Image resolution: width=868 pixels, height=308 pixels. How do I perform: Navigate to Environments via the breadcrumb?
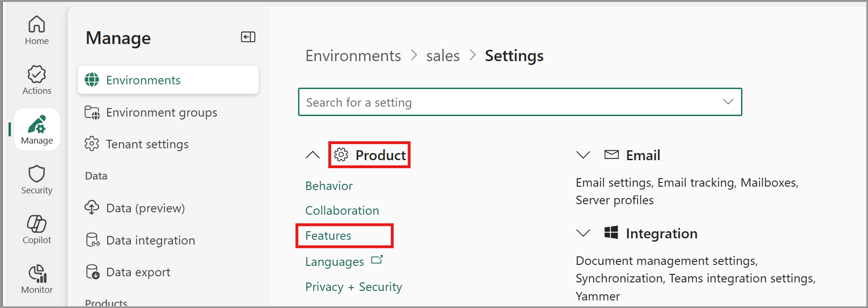pyautogui.click(x=353, y=55)
